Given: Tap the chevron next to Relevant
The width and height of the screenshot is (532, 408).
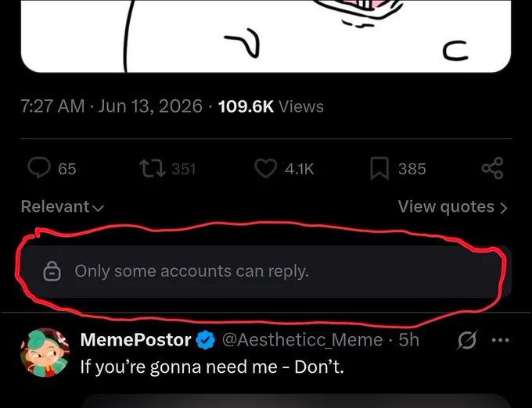Looking at the screenshot, I should (98, 208).
